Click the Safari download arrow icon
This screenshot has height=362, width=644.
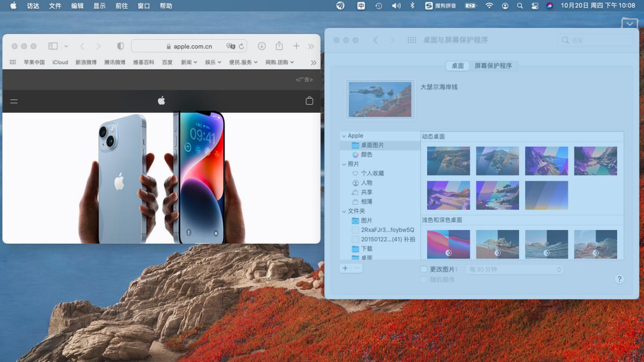coord(262,46)
